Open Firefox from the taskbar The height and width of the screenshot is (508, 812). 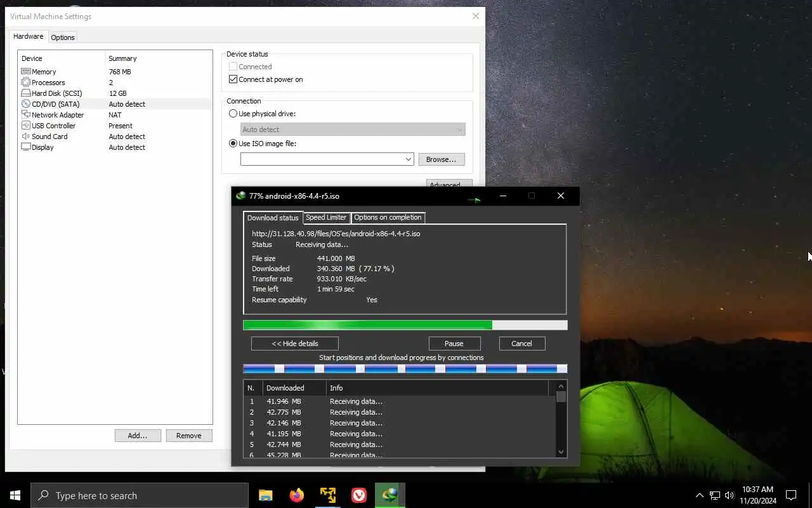point(296,495)
